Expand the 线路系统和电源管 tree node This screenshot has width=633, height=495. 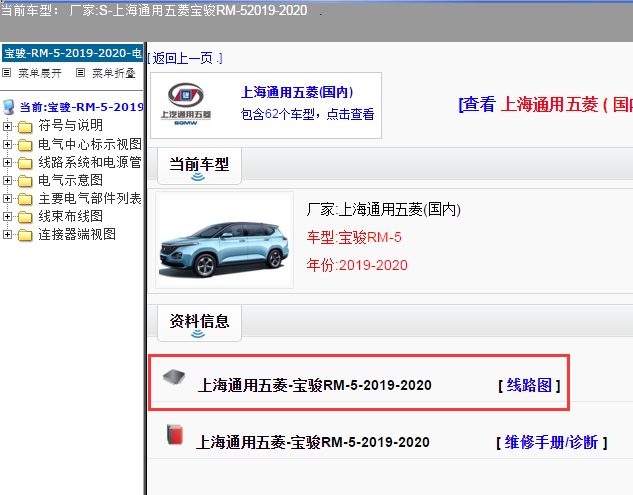pyautogui.click(x=7, y=162)
